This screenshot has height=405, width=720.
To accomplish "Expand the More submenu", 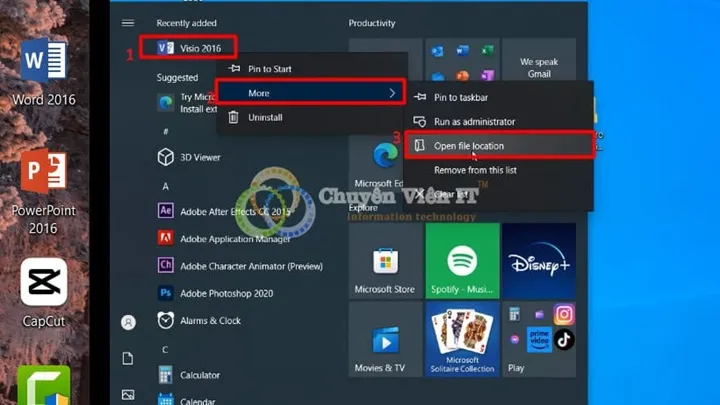I will click(310, 93).
